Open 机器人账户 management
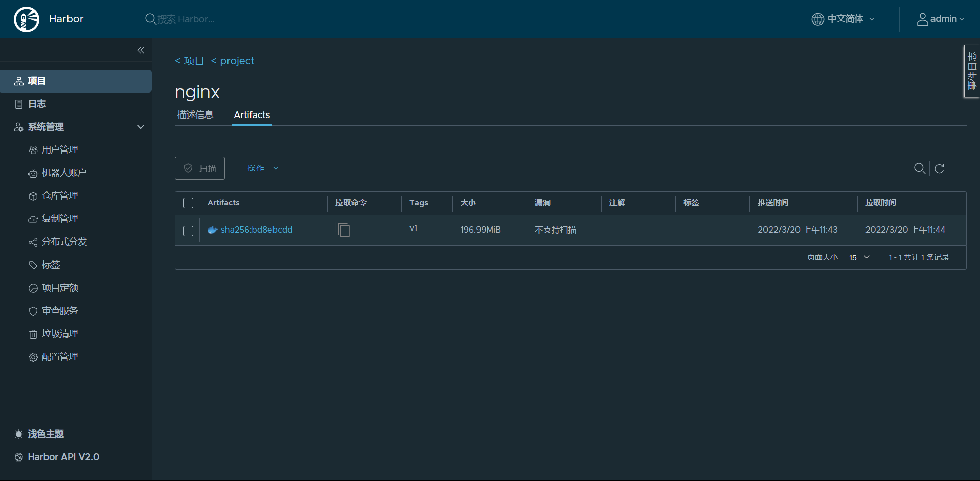The image size is (980, 481). pos(63,172)
